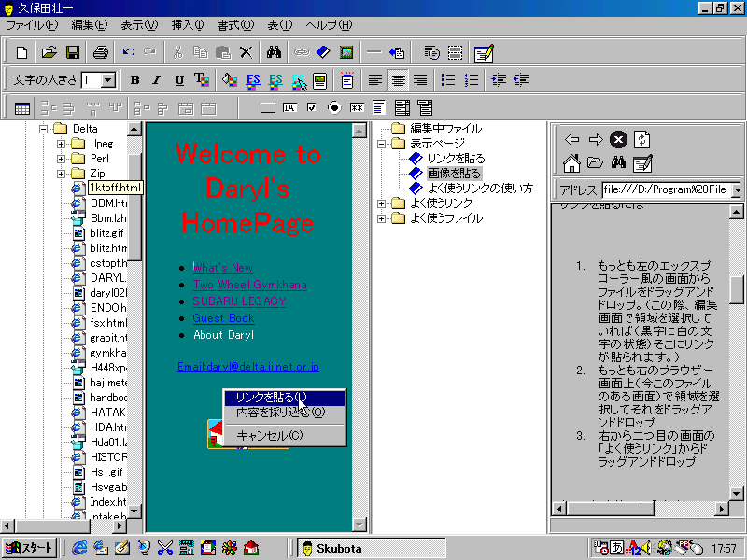Open Internet Explorer from quick launch
This screenshot has height=560, width=747.
coord(79,548)
